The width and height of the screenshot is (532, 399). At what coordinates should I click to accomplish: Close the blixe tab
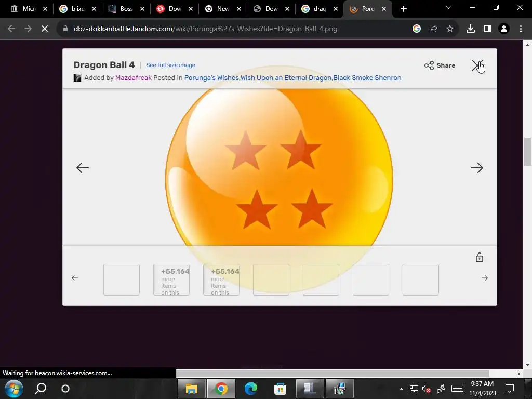[94, 9]
